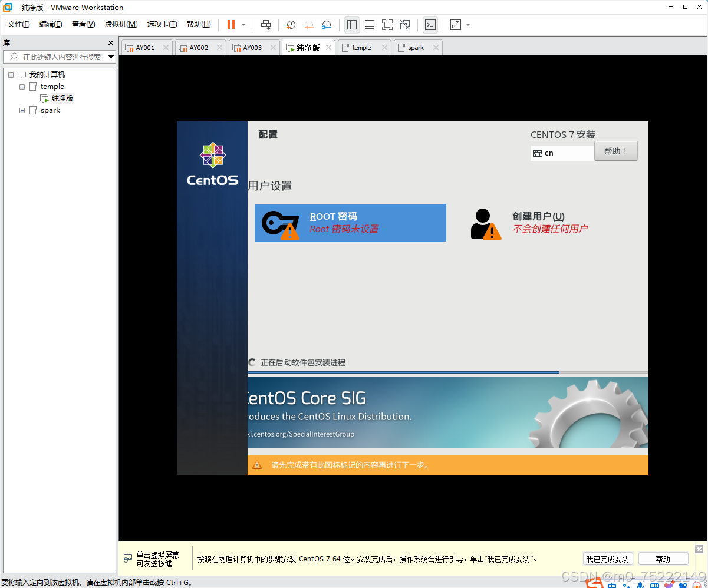The width and height of the screenshot is (708, 588).
Task: Select 我的计算机 in the library tree
Action: coord(47,75)
